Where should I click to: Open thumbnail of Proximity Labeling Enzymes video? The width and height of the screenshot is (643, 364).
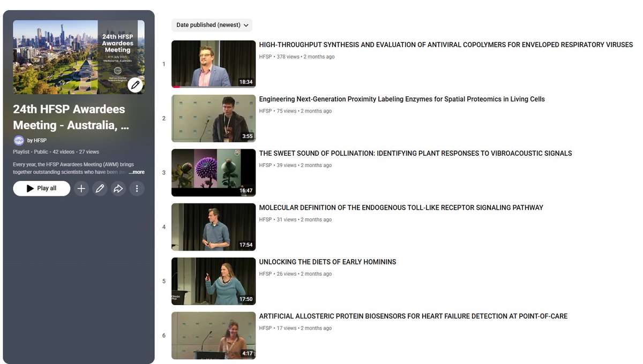pos(213,118)
